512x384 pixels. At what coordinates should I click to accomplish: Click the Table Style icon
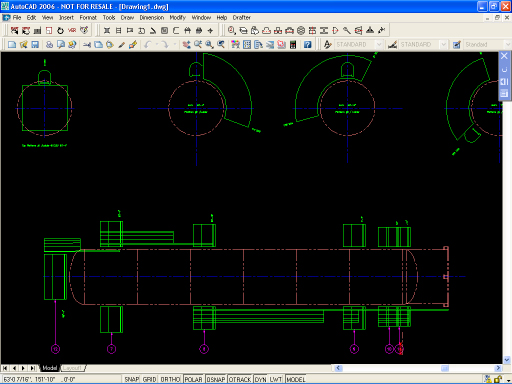pos(457,44)
